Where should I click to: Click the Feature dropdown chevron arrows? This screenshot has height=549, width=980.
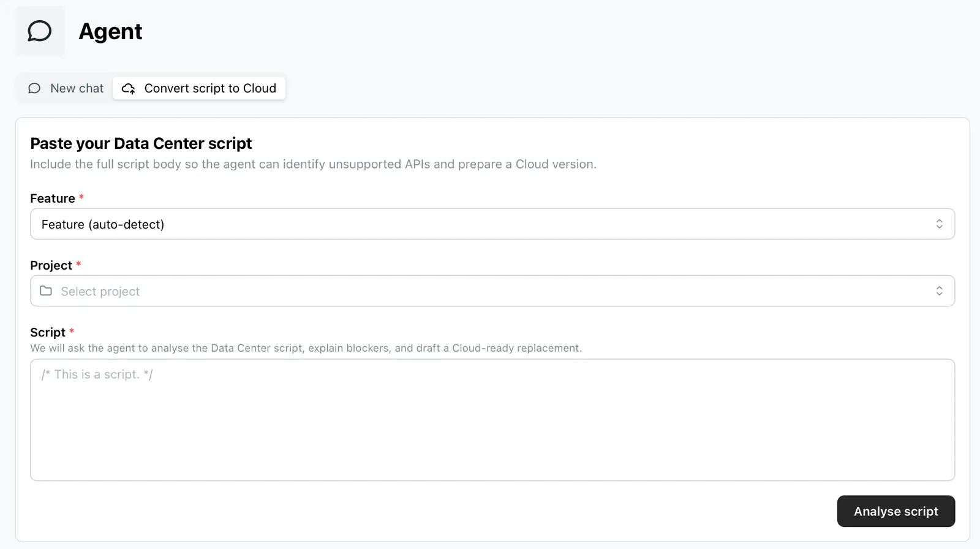point(939,224)
